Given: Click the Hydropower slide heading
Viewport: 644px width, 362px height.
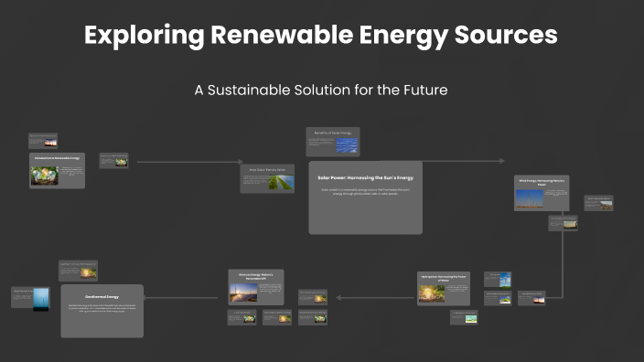Looking at the screenshot, I should click(x=444, y=278).
